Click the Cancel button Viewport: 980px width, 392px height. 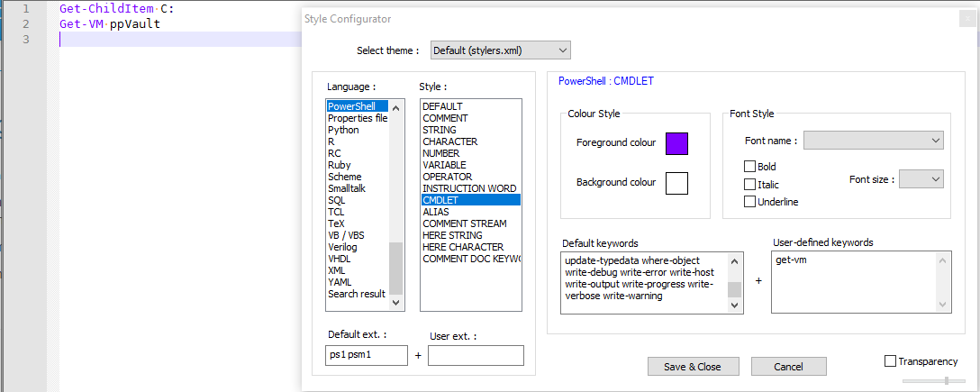[789, 367]
